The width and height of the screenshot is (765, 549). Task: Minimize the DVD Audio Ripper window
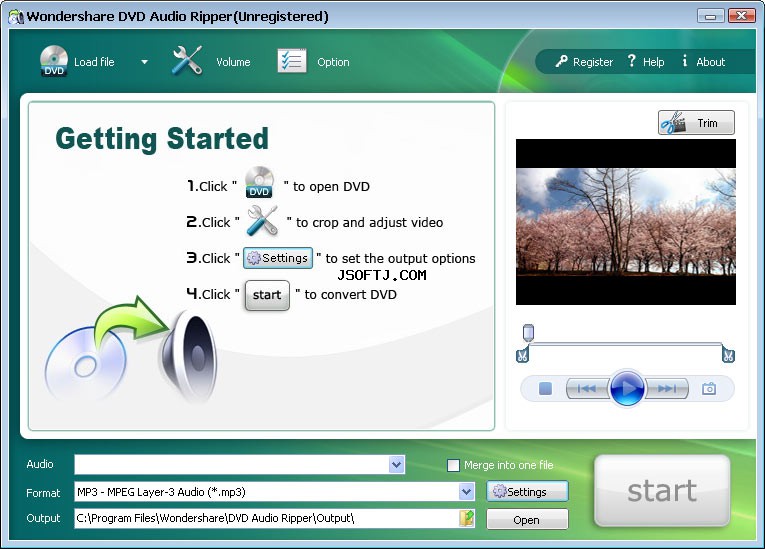(710, 16)
